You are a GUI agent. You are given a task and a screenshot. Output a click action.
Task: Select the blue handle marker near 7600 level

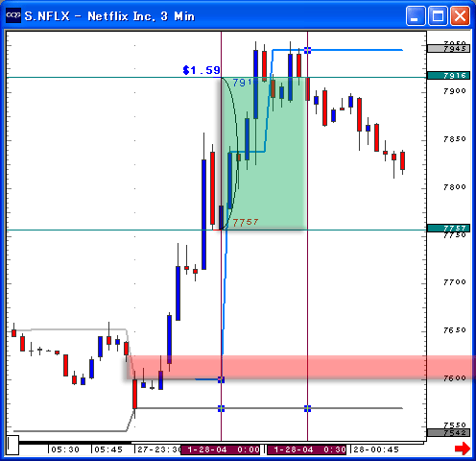coord(221,379)
